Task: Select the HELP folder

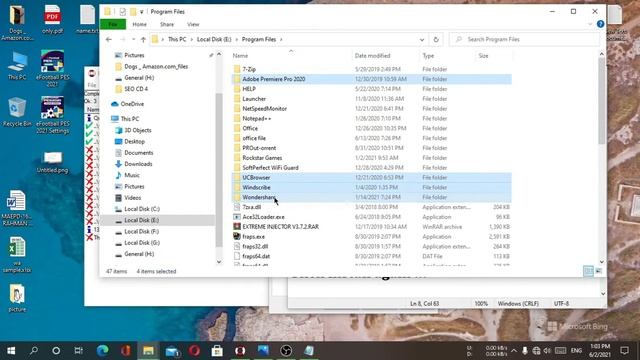Action: click(371, 89)
